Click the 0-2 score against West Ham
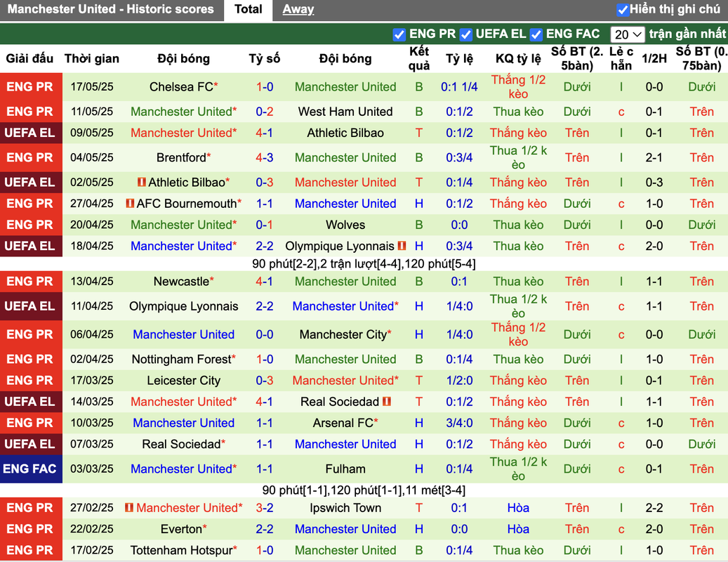This screenshot has width=728, height=562. tap(265, 112)
